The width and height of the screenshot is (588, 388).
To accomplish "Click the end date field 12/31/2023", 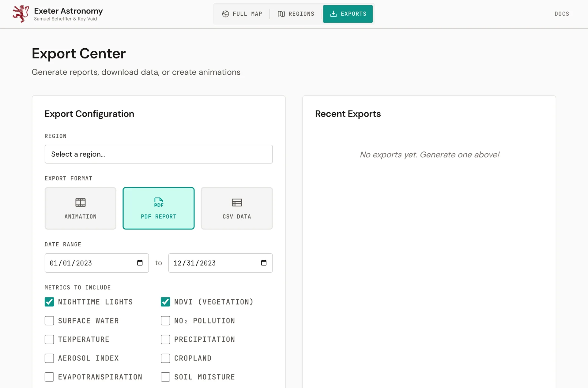I will pos(221,263).
